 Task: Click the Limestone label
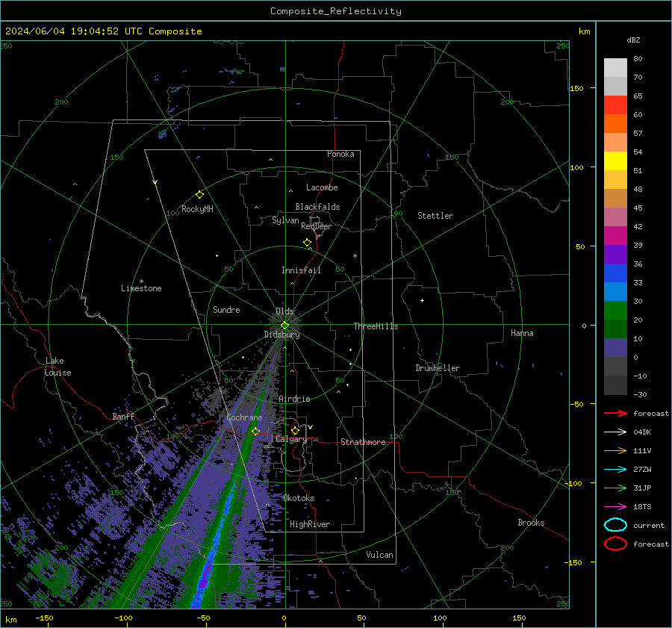[x=141, y=288]
